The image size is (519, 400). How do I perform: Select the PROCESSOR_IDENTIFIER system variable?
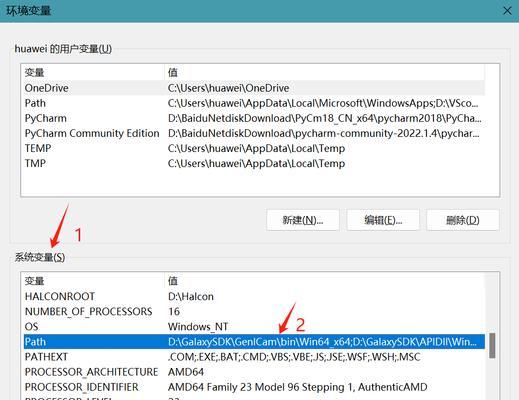[254, 387]
